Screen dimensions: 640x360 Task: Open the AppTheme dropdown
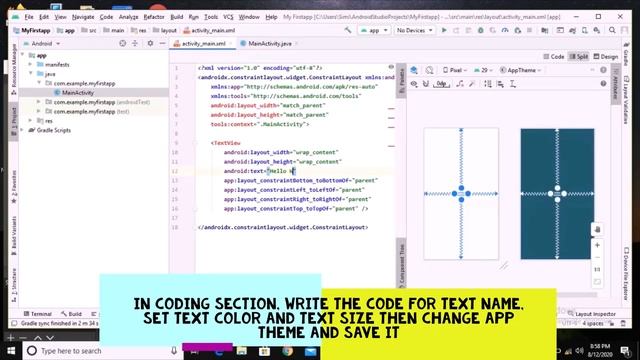pos(520,70)
